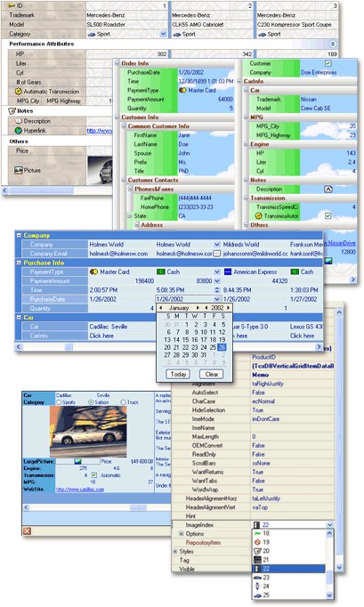
Task: Click horizontal scrollbar thumb of the first grid
Action: 41,190
